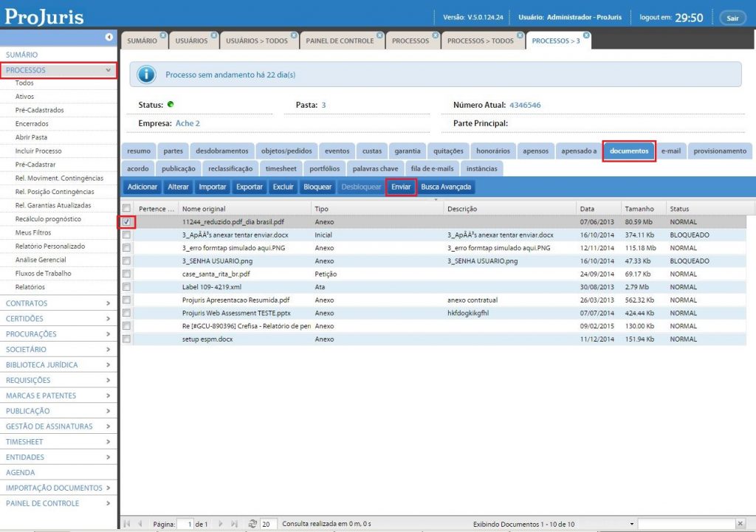Switch to the honorários tab
Image resolution: width=756 pixels, height=532 pixels.
coord(492,151)
